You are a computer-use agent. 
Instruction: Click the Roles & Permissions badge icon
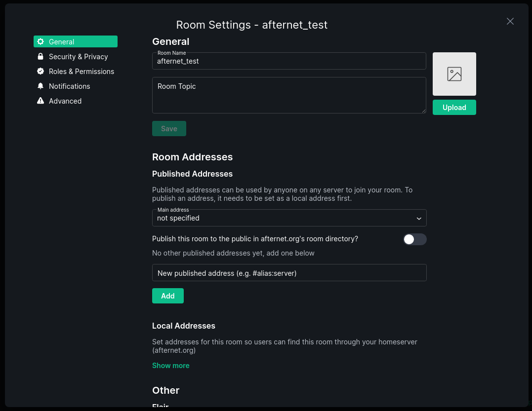41,72
